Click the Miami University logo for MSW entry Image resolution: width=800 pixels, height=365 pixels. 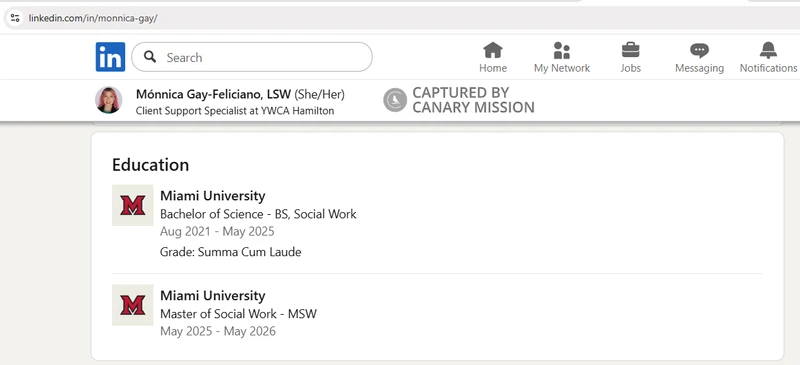click(x=133, y=305)
